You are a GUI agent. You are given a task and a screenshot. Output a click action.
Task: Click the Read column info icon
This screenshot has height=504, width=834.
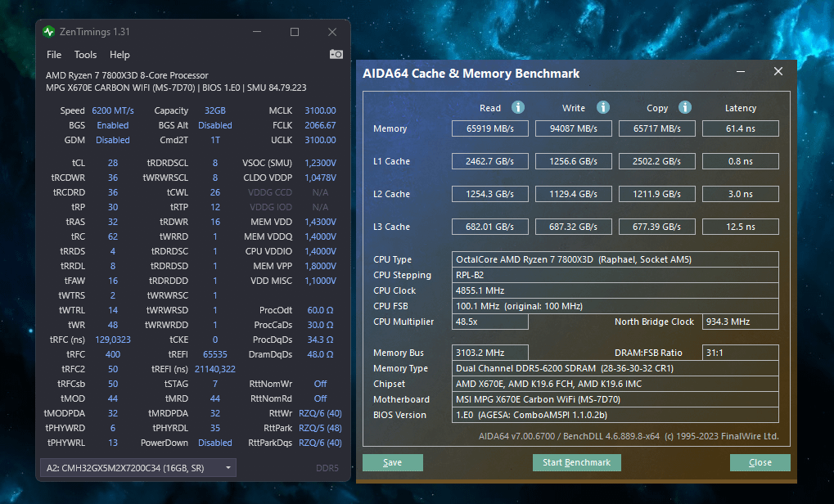point(518,107)
